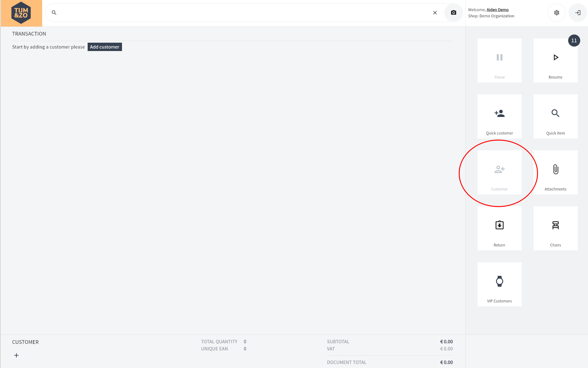Click the 11 paused transactions badge

(574, 41)
